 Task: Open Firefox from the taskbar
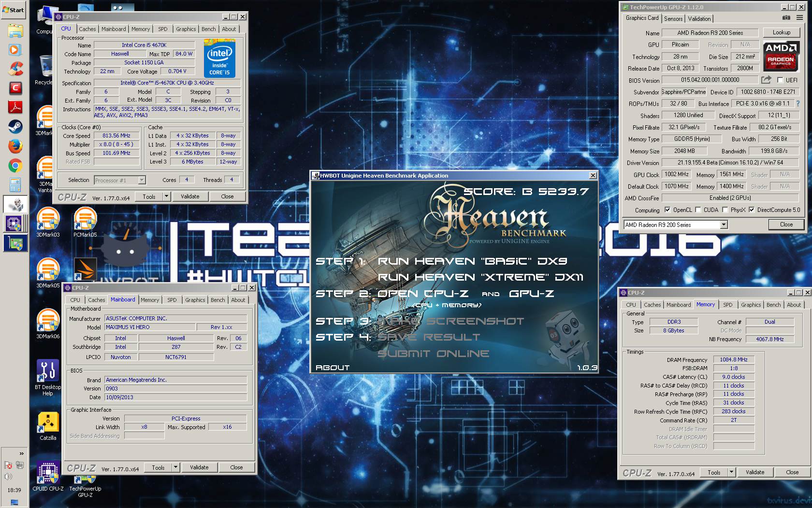[15, 146]
